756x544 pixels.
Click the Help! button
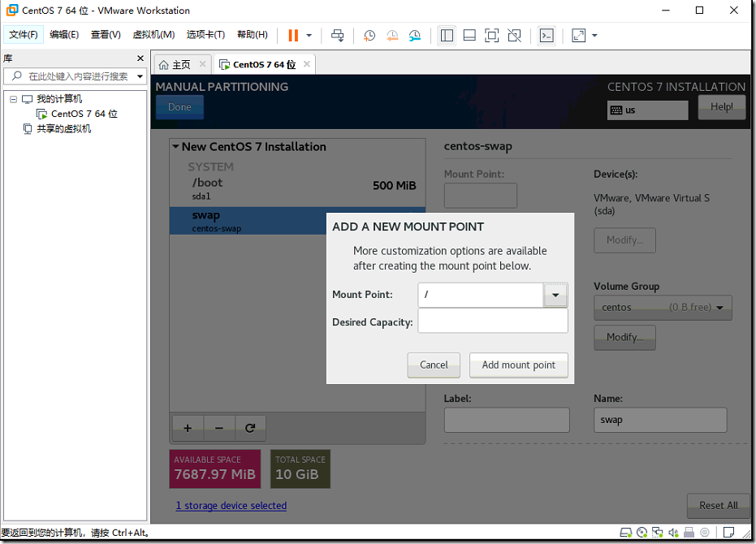tap(721, 107)
